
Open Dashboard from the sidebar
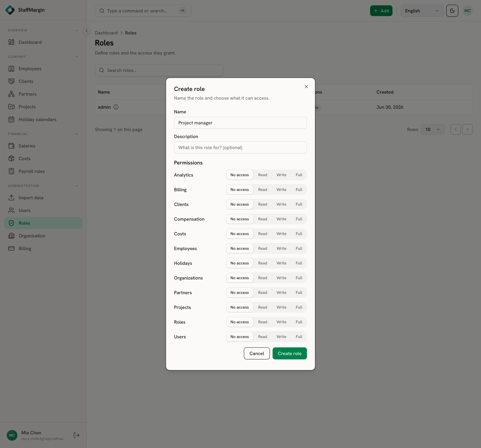pos(43,42)
